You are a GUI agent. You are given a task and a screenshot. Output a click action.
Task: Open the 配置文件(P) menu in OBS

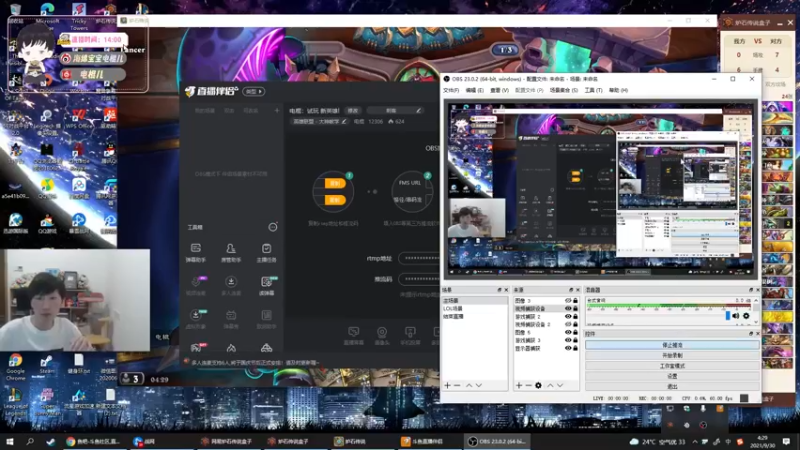point(529,90)
